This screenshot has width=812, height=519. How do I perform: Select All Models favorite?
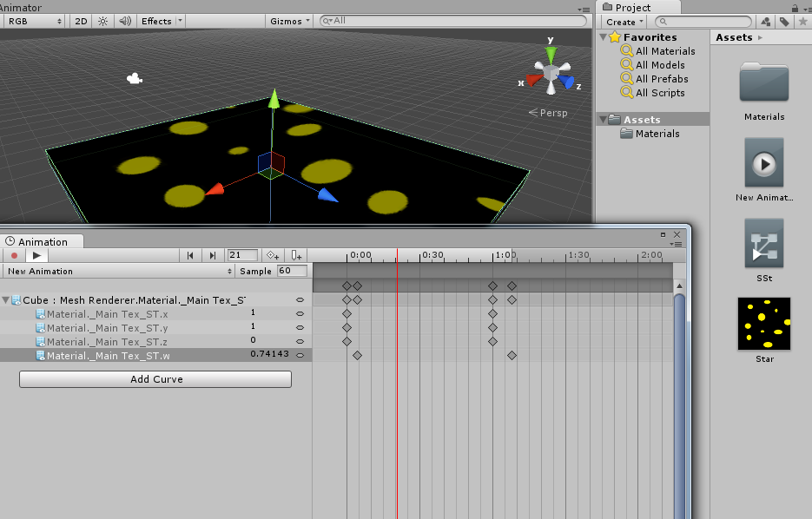pos(652,65)
